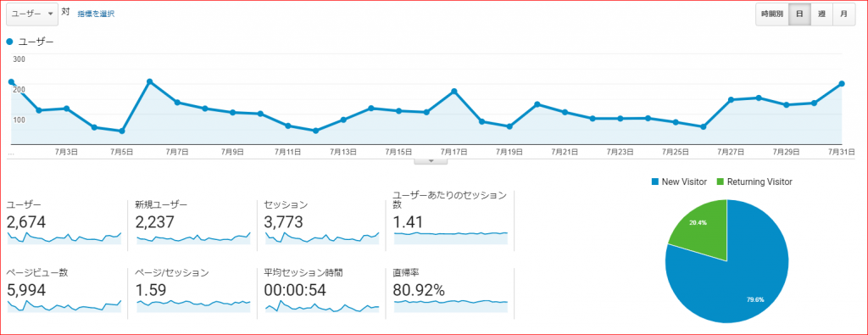Select the 週 time granularity button
Image resolution: width=868 pixels, height=335 pixels.
(821, 14)
